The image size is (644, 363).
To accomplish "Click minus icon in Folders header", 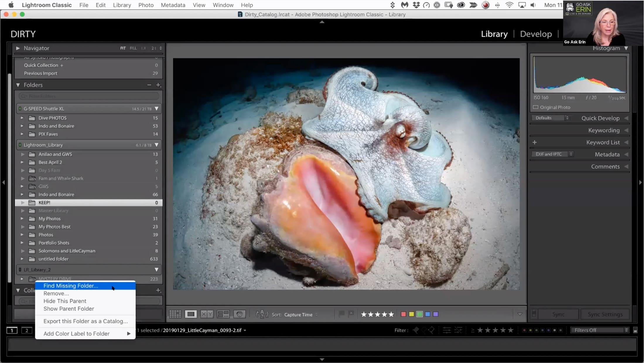I will click(149, 85).
